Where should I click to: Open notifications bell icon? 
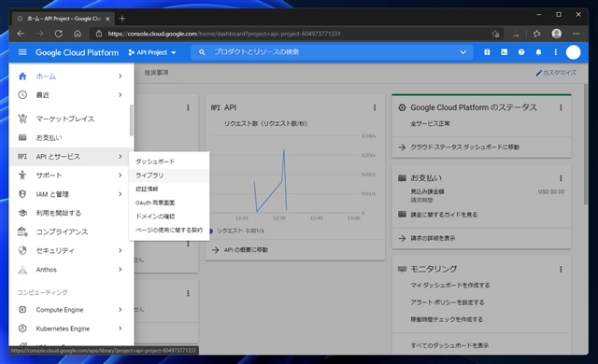538,52
